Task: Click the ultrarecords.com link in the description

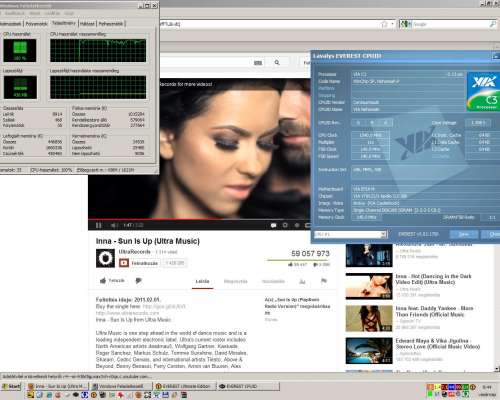Action: tap(127, 313)
